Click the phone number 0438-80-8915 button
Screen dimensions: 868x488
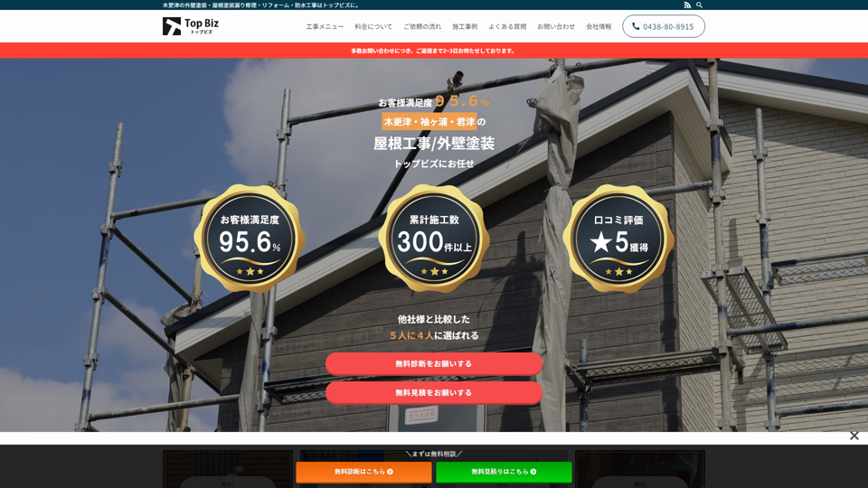[663, 26]
